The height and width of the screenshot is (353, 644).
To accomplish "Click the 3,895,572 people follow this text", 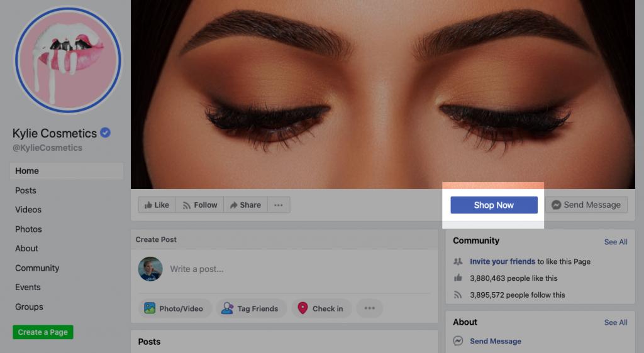I will point(517,295).
